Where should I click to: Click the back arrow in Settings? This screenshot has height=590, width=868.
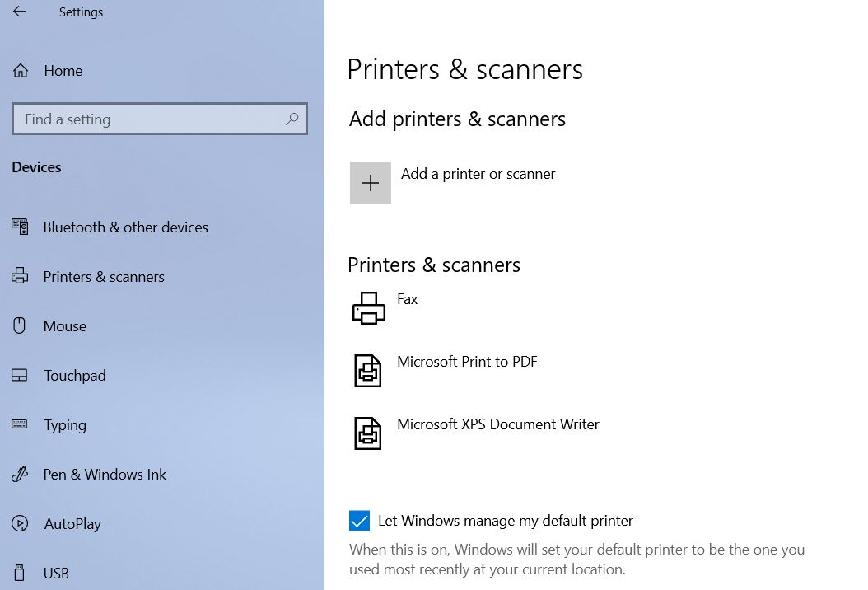19,12
